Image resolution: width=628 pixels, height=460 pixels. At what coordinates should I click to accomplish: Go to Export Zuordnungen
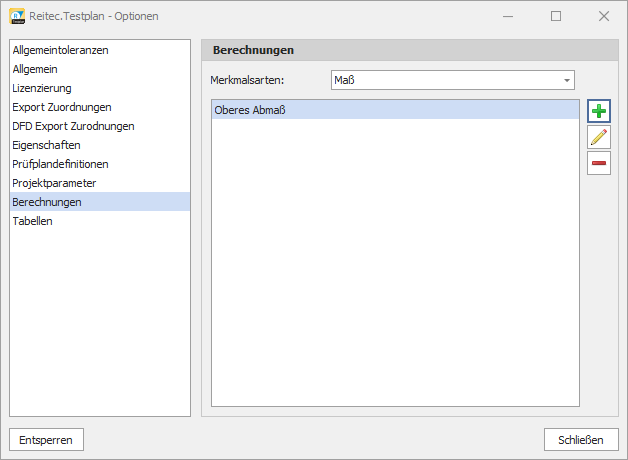100,107
